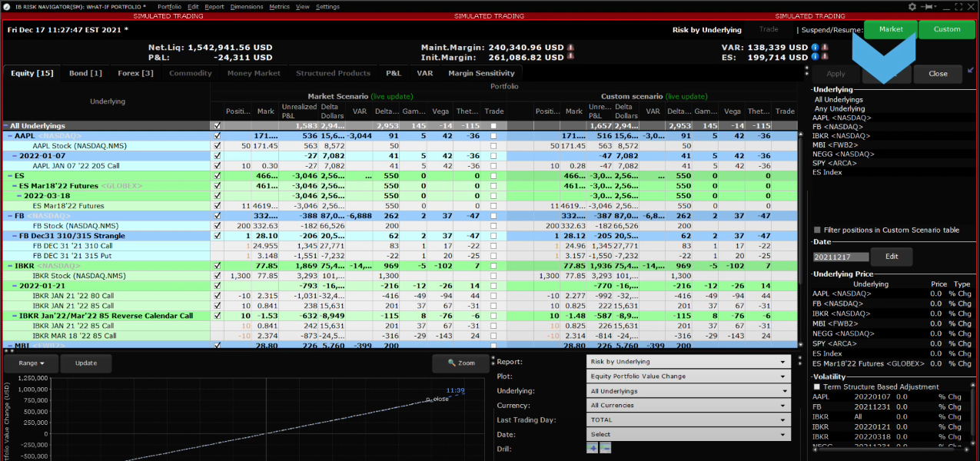Collapse the IBKR underlying row
The image size is (980, 461).
(9, 265)
